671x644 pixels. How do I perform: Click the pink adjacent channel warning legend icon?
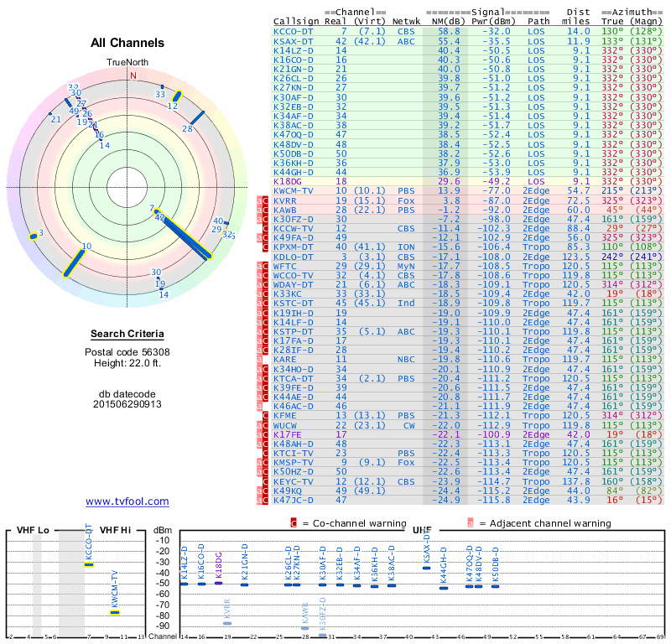point(471,523)
